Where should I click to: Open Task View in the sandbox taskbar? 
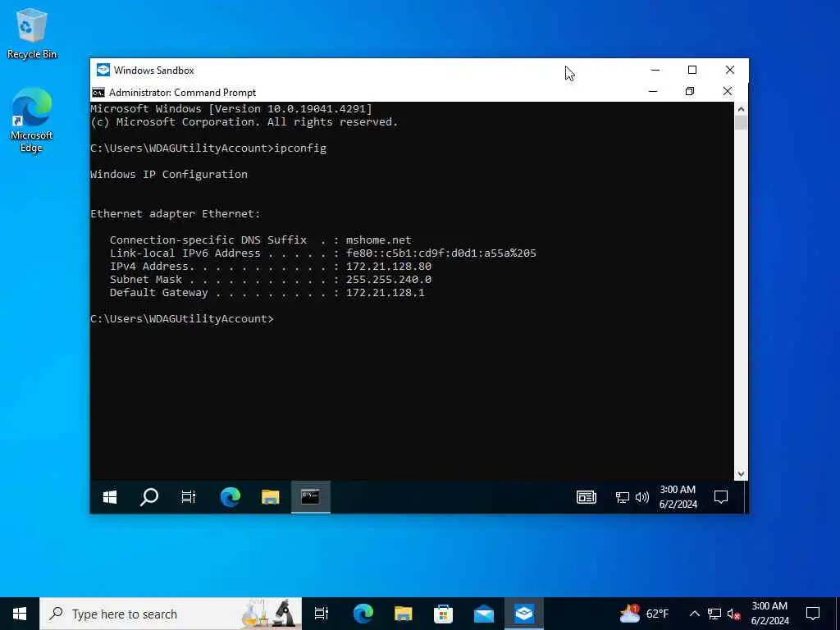point(189,497)
